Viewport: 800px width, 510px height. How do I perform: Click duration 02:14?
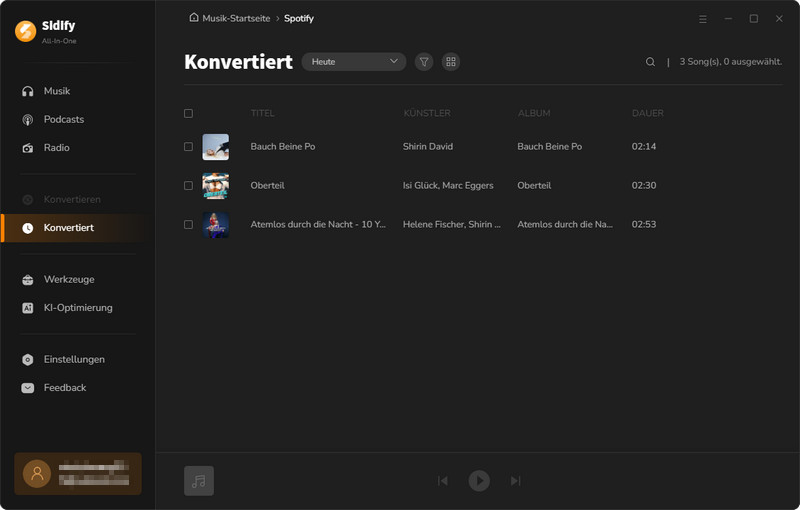[x=644, y=146]
